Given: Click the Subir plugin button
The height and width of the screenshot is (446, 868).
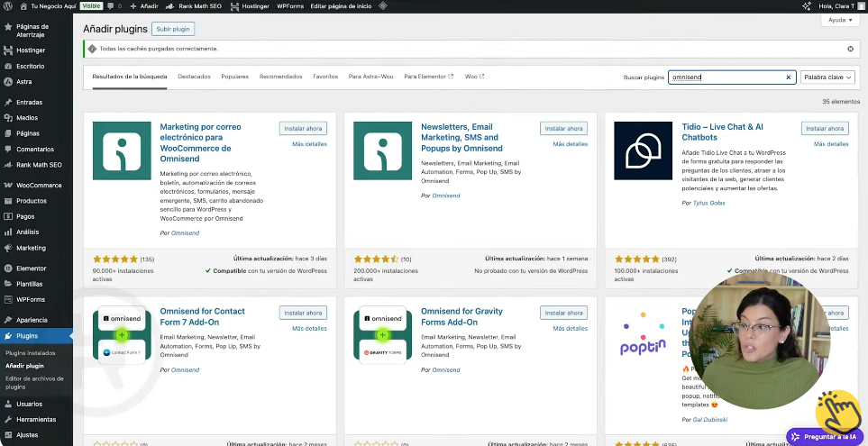Looking at the screenshot, I should point(173,29).
